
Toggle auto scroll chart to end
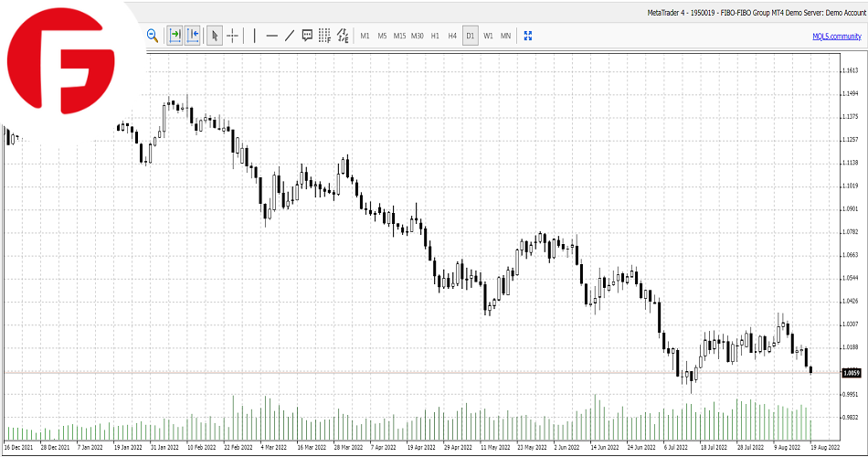click(174, 36)
